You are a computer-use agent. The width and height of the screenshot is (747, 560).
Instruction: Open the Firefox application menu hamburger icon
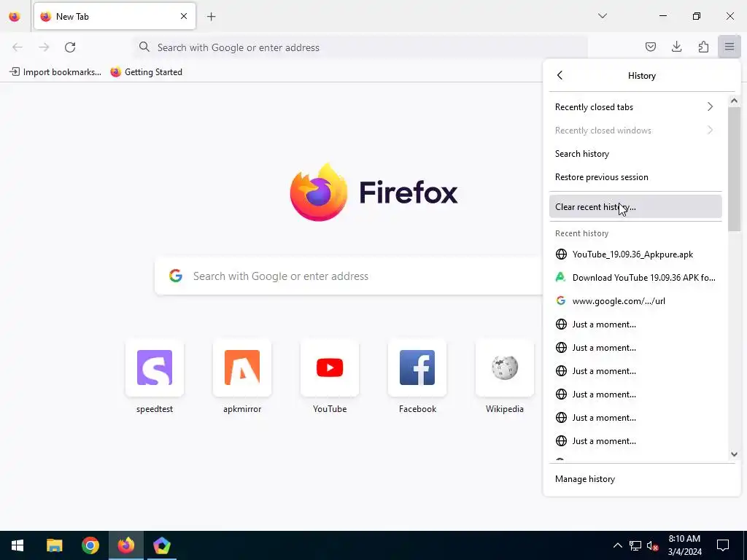pyautogui.click(x=729, y=47)
